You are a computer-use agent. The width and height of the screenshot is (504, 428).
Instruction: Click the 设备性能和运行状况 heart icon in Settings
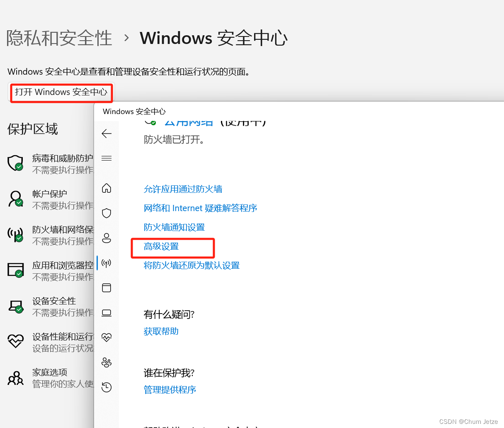tap(15, 341)
